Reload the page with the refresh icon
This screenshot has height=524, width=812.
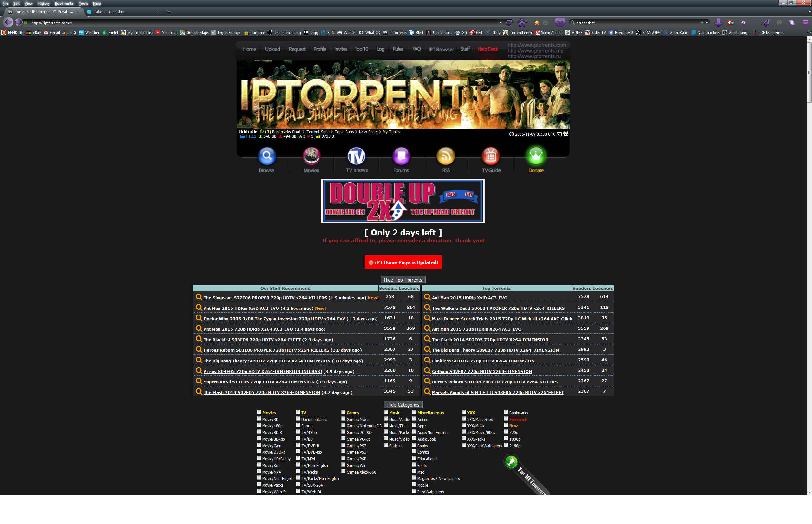click(x=509, y=23)
